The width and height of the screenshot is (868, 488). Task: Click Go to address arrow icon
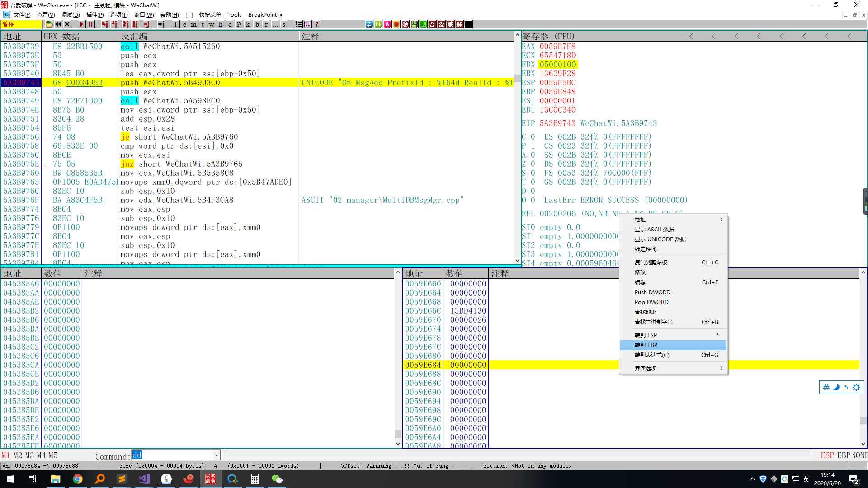(161, 24)
